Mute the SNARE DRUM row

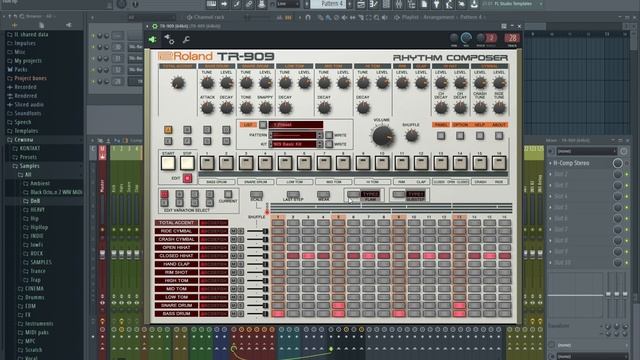[233, 305]
